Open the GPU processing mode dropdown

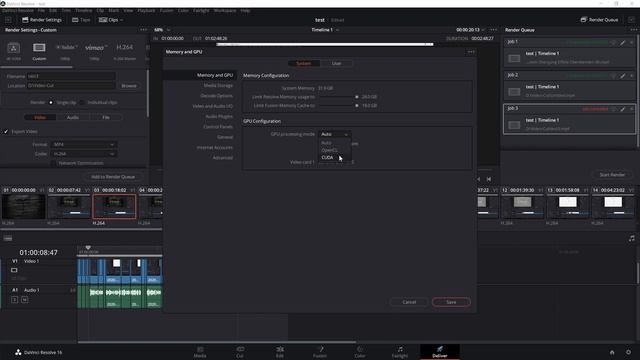(334, 134)
